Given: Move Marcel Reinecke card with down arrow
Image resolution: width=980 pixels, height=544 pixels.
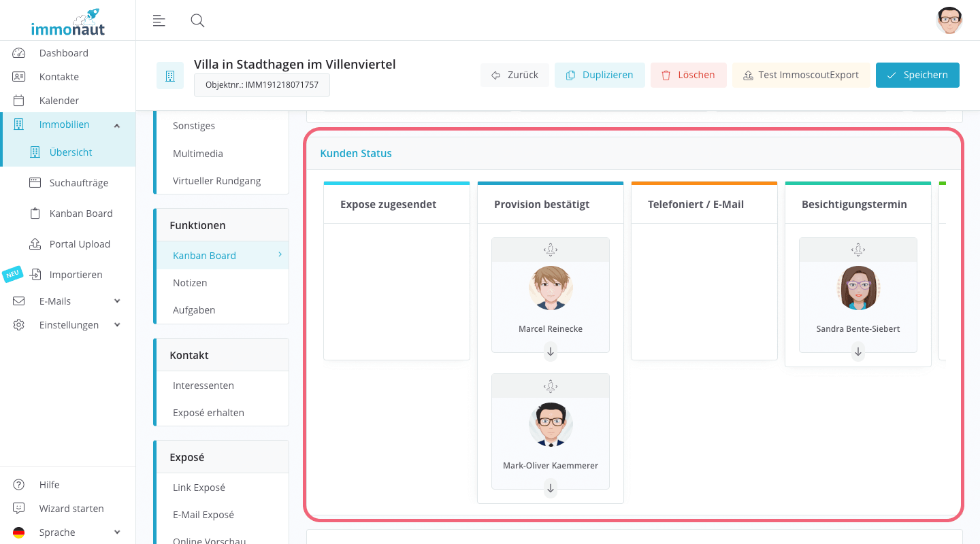Looking at the screenshot, I should pyautogui.click(x=550, y=352).
